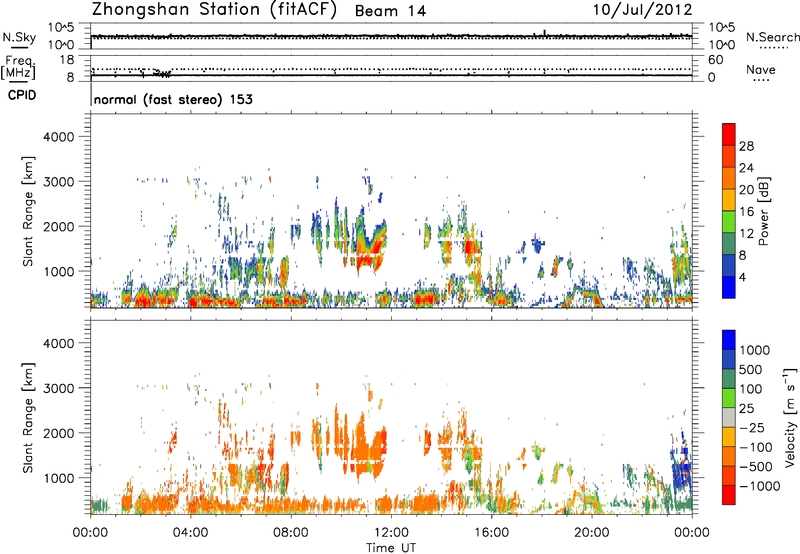This screenshot has height=554, width=800.
Task: Click the blue bottom segment of power colorbar
Action: [729, 287]
